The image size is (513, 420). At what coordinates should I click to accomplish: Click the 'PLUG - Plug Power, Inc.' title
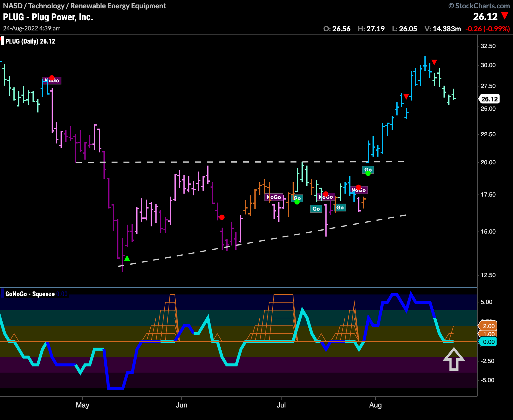[48, 17]
